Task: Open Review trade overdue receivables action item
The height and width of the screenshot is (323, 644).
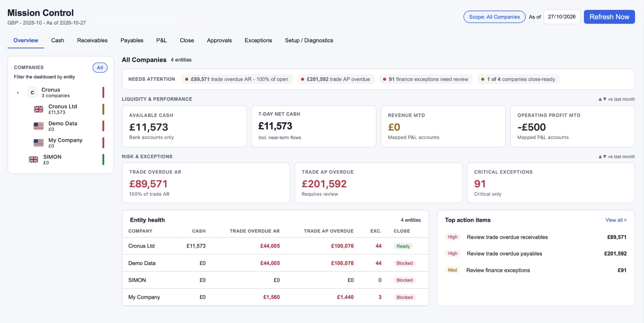Action: point(536,237)
